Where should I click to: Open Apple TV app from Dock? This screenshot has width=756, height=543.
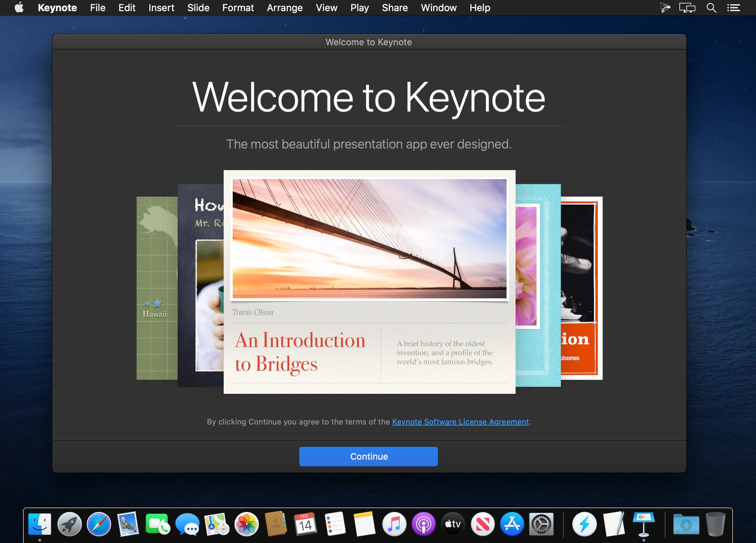452,523
